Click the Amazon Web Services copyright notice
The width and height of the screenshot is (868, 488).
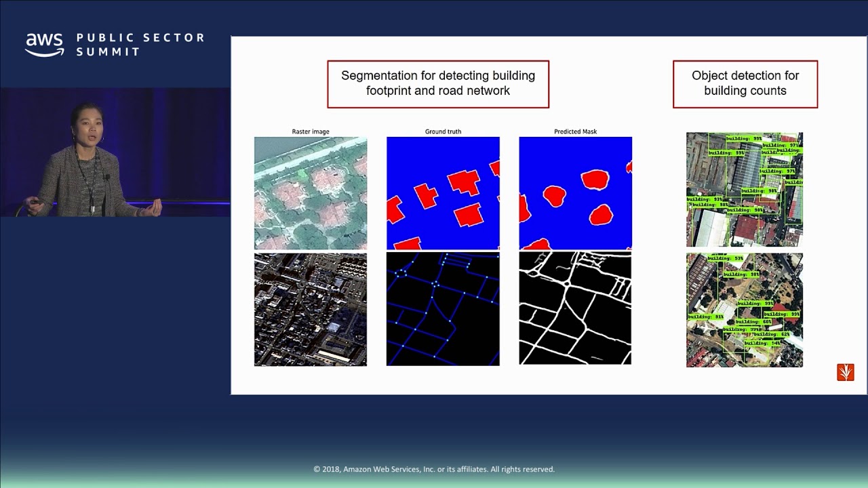[434, 469]
